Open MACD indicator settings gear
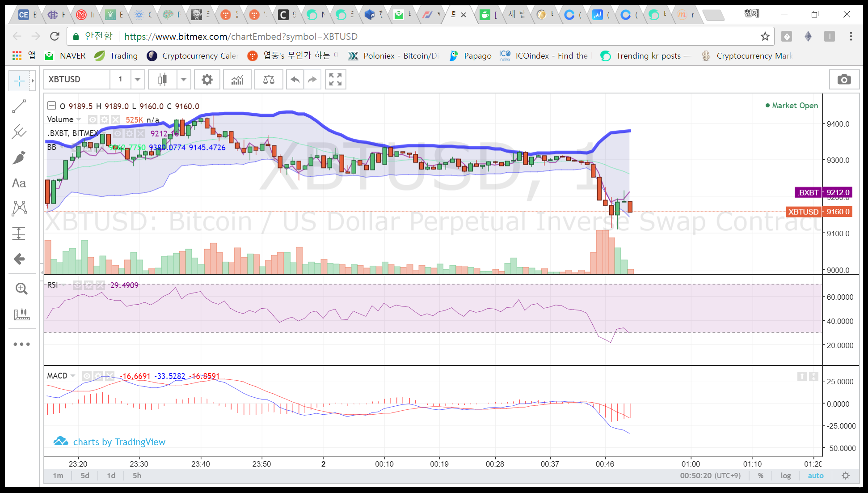868x493 pixels. point(98,376)
